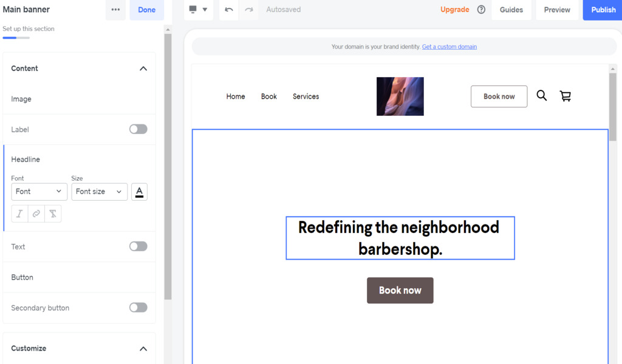Preview the website
Image resolution: width=622 pixels, height=364 pixels.
(x=557, y=10)
